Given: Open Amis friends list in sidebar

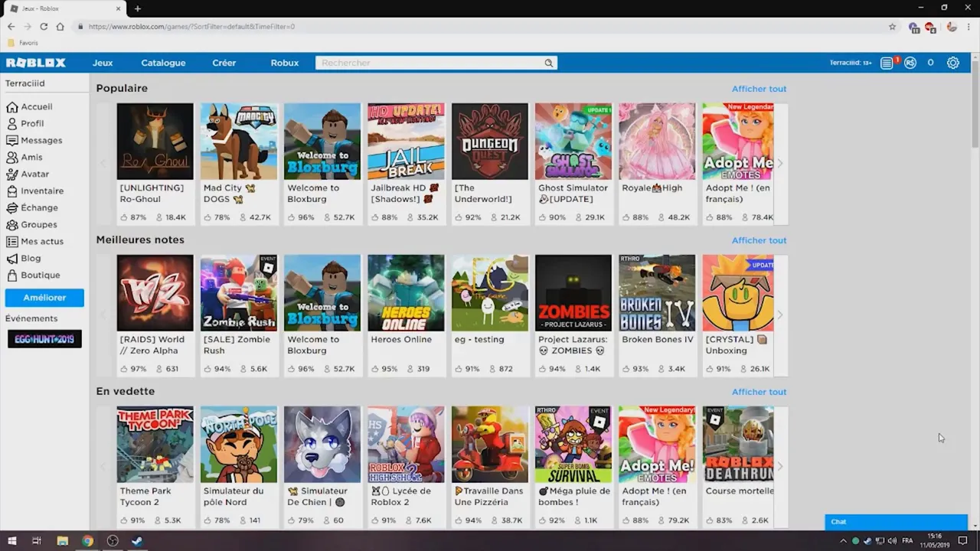Looking at the screenshot, I should click(x=31, y=157).
